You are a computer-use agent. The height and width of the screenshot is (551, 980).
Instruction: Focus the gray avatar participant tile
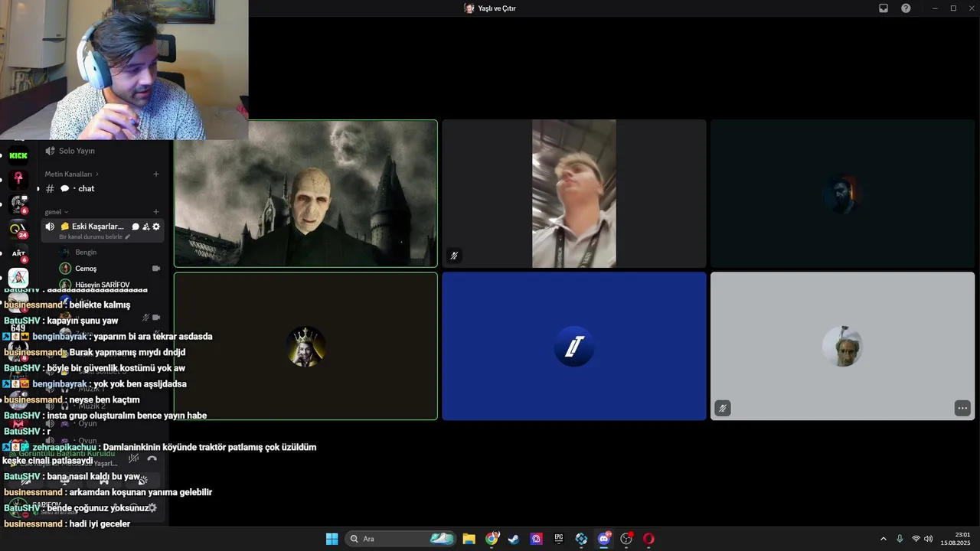click(x=842, y=346)
